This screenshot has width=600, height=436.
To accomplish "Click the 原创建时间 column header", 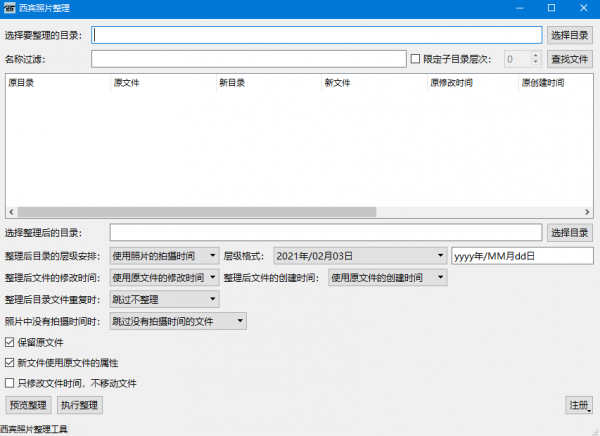I will [556, 83].
